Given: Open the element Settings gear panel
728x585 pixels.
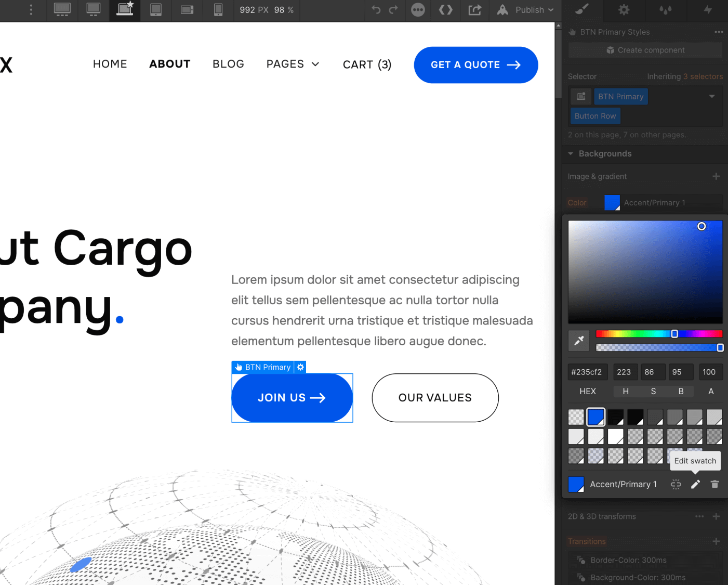Looking at the screenshot, I should (x=624, y=10).
